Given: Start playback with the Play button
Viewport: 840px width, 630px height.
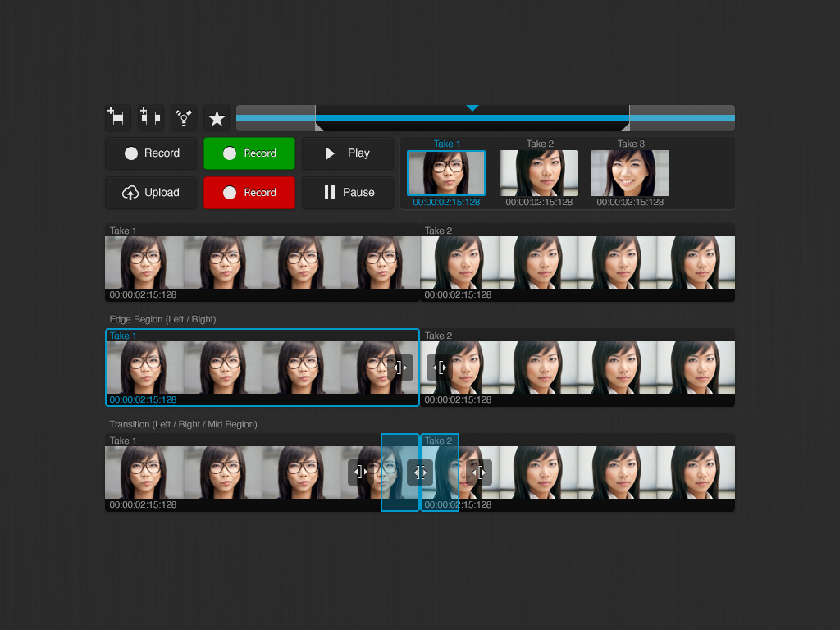Looking at the screenshot, I should point(348,153).
